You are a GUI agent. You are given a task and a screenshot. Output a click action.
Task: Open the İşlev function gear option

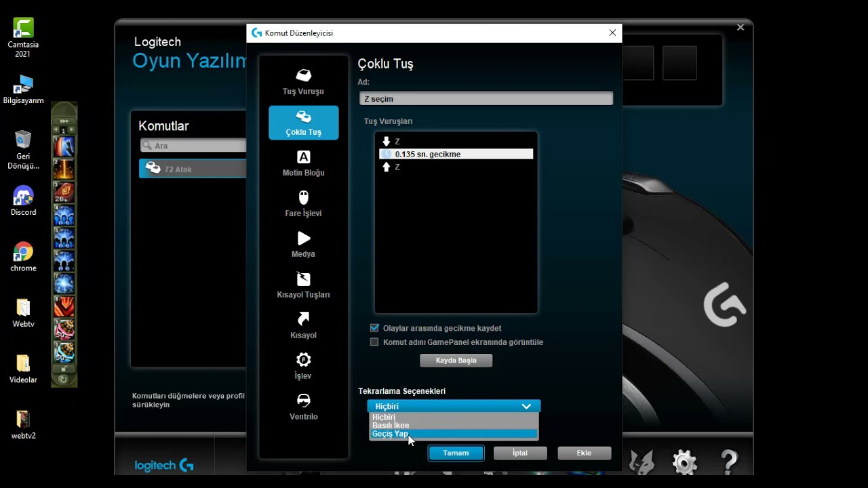[x=303, y=367]
